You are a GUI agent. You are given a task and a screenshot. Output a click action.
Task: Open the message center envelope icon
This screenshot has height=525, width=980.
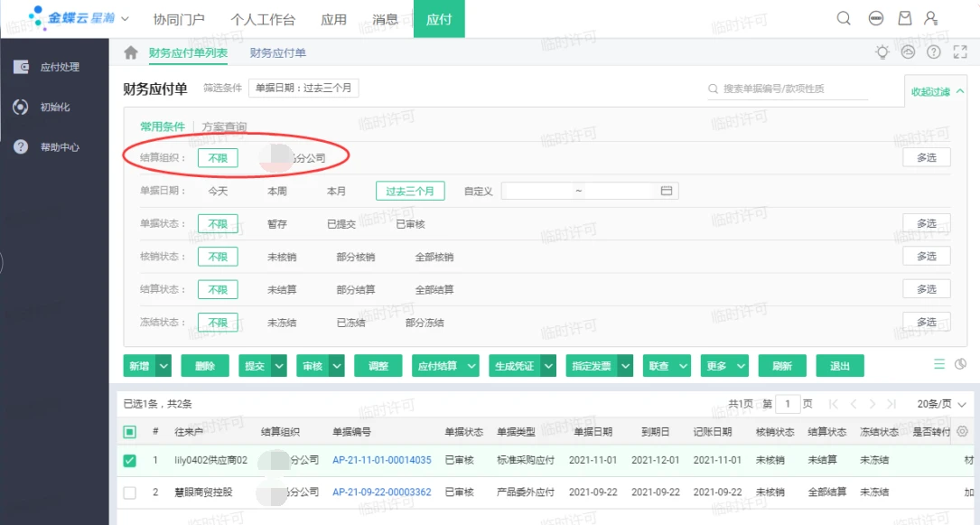coord(903,17)
